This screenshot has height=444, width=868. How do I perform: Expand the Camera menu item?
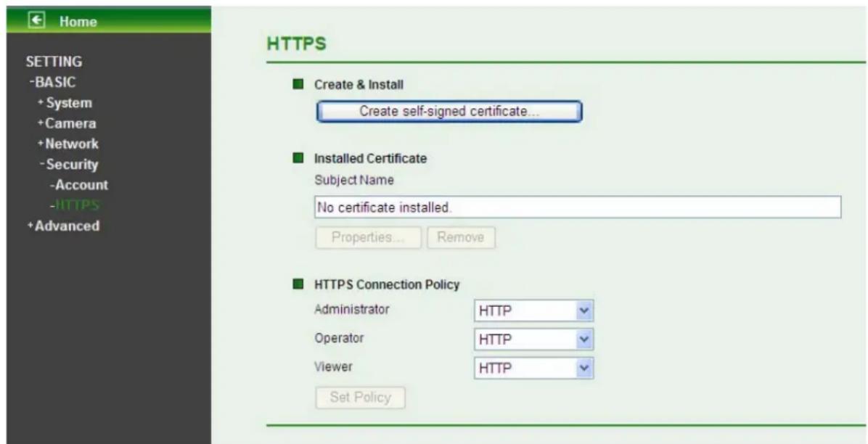tap(67, 123)
